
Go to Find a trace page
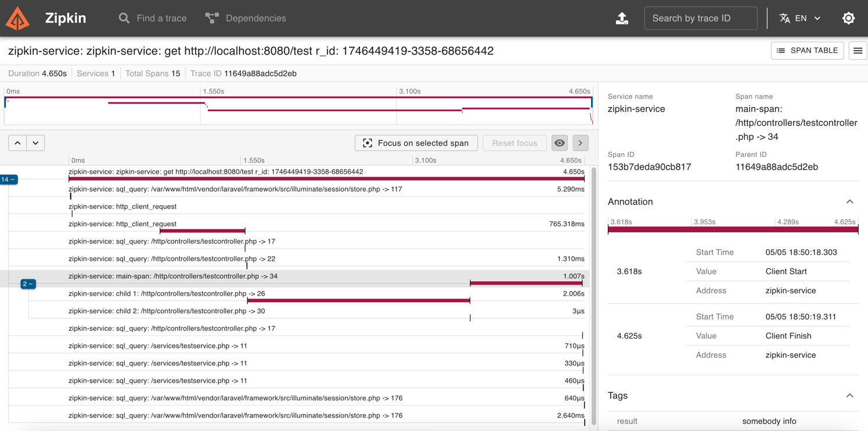[153, 19]
